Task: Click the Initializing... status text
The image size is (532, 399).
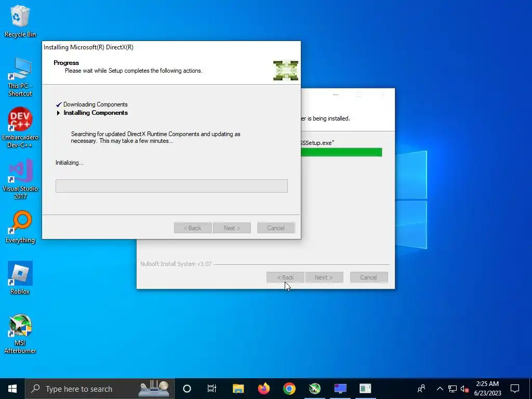Action: [x=70, y=163]
